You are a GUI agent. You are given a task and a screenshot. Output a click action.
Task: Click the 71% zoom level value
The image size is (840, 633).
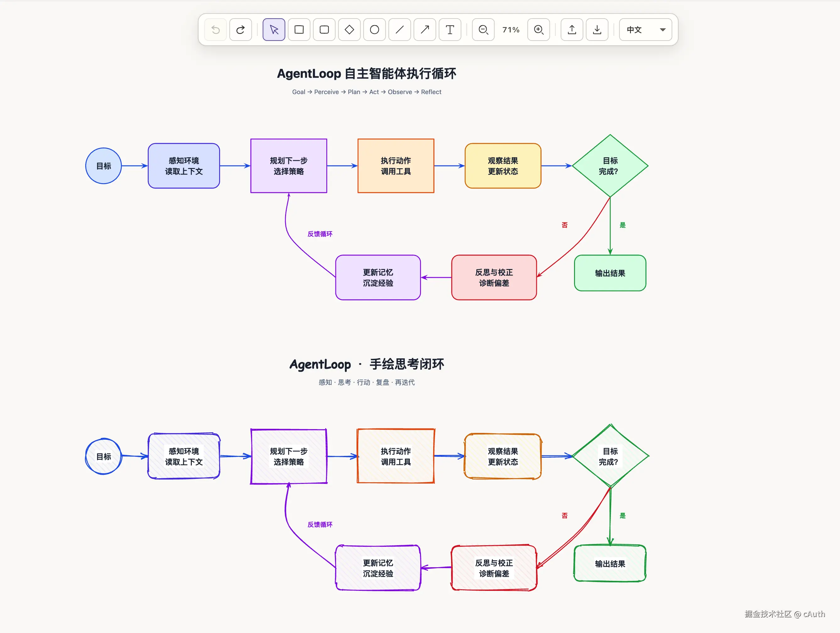tap(511, 30)
